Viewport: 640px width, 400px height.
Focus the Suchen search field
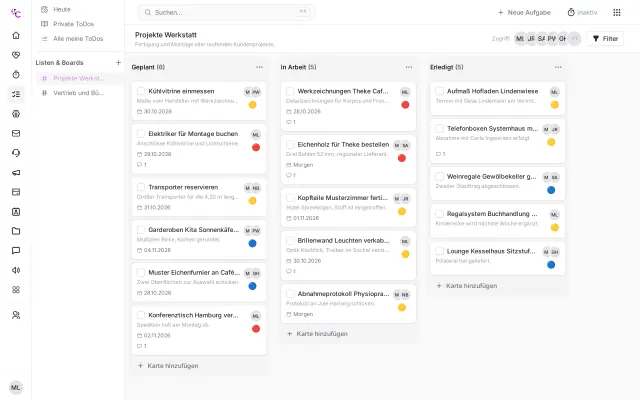(x=227, y=13)
